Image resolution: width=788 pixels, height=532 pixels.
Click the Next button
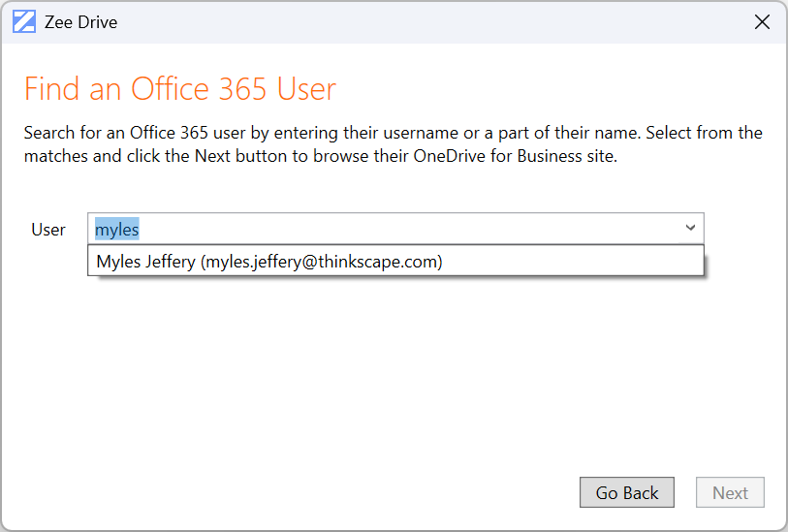tap(730, 492)
